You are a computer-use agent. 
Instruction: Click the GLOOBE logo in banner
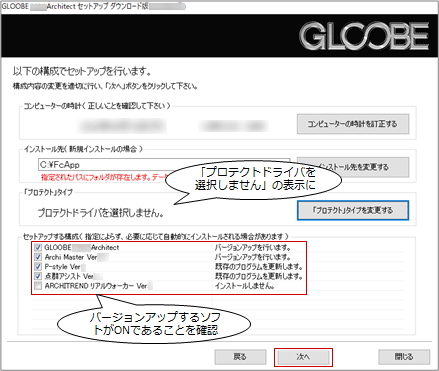click(x=364, y=36)
